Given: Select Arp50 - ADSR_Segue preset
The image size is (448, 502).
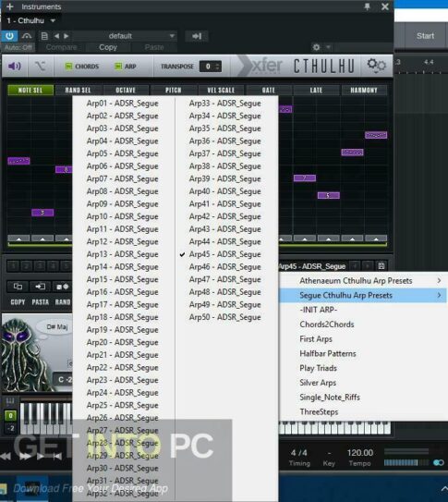Looking at the screenshot, I should point(225,317).
